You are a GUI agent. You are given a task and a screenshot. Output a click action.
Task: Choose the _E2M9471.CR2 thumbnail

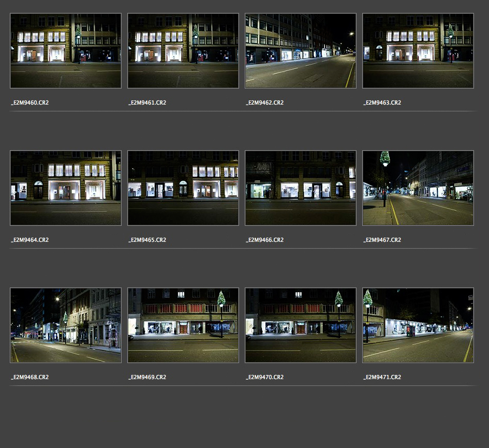tap(418, 325)
